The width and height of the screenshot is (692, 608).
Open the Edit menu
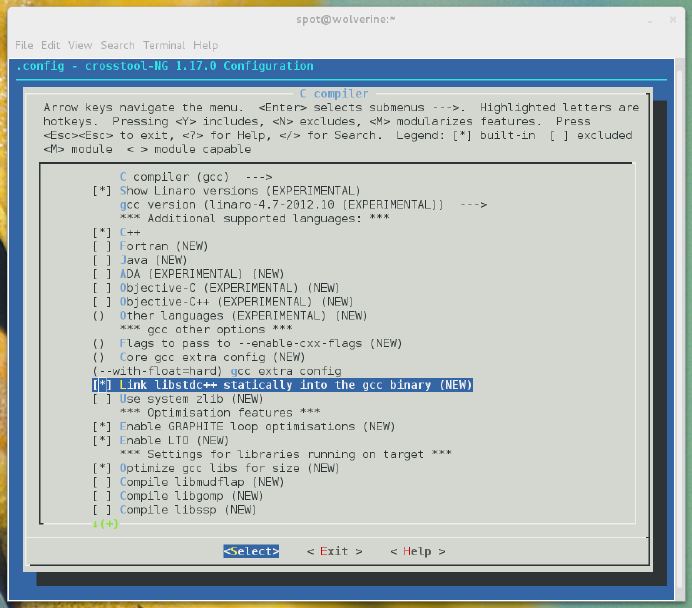coord(50,45)
